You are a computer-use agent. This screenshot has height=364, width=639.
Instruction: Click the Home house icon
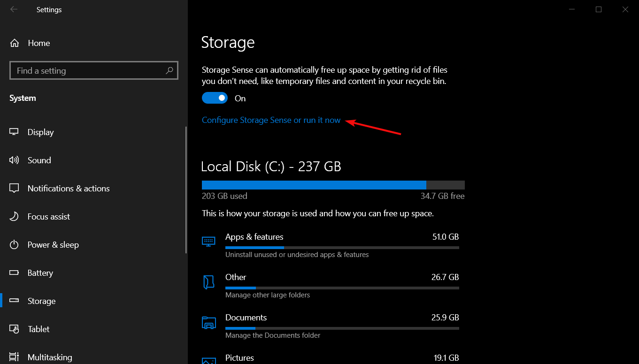[15, 43]
